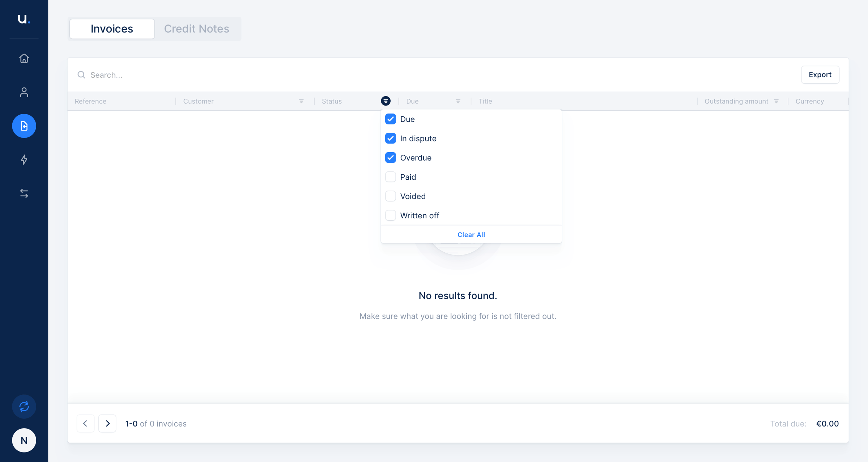
Task: Click the Status column header
Action: tap(332, 101)
